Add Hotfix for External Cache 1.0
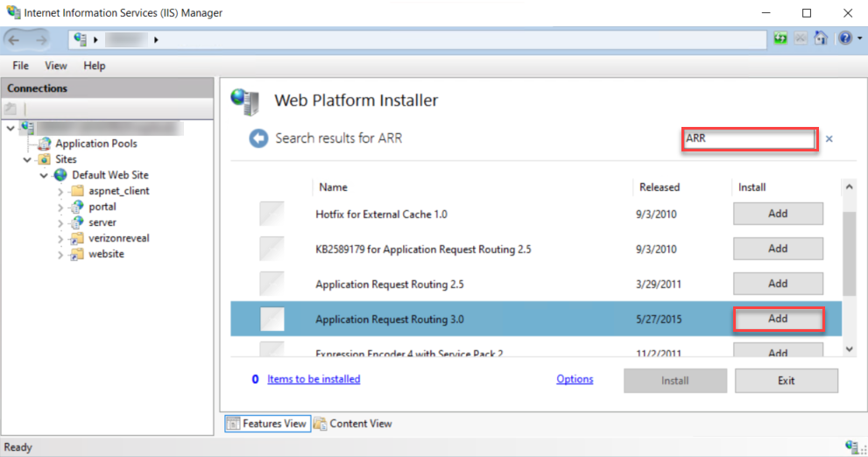Screen dimensions: 868x457 (778, 214)
